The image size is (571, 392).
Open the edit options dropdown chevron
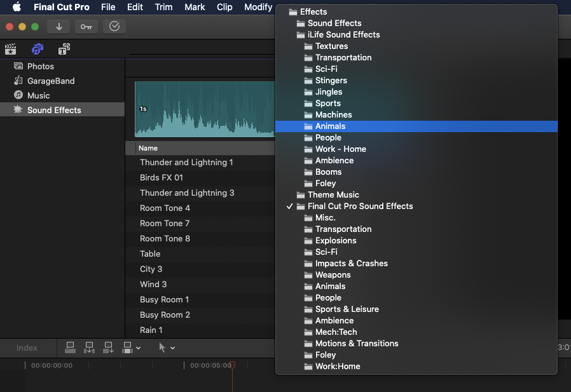(139, 348)
